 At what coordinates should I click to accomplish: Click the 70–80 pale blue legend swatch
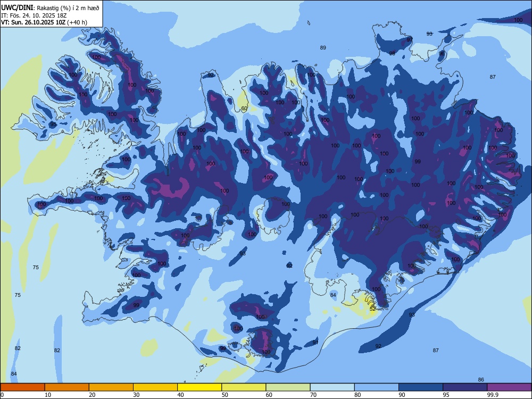[332, 387]
